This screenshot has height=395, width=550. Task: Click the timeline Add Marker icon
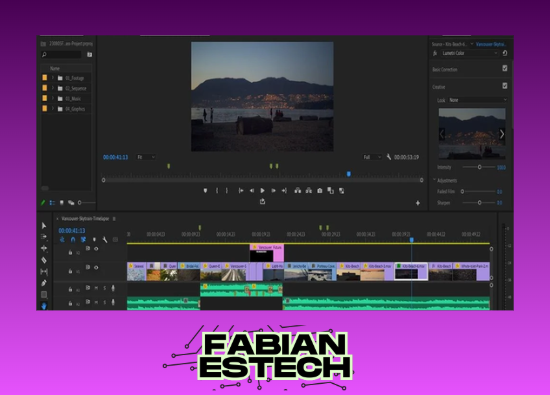[94, 240]
